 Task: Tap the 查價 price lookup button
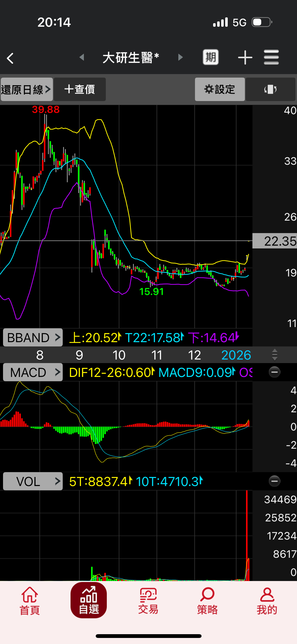pyautogui.click(x=80, y=89)
